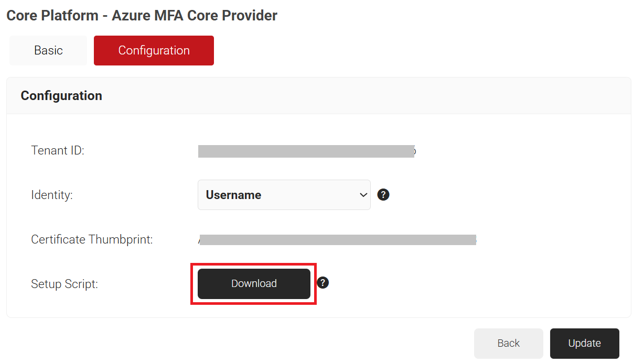The height and width of the screenshot is (364, 634).
Task: Click the Certificate Thumbprint label
Action: [x=92, y=239]
